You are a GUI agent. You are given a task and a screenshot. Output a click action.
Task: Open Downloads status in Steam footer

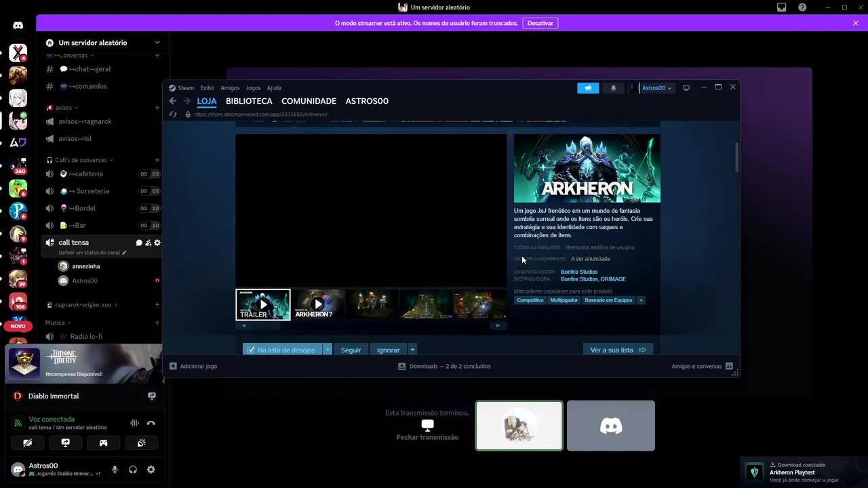coord(444,366)
